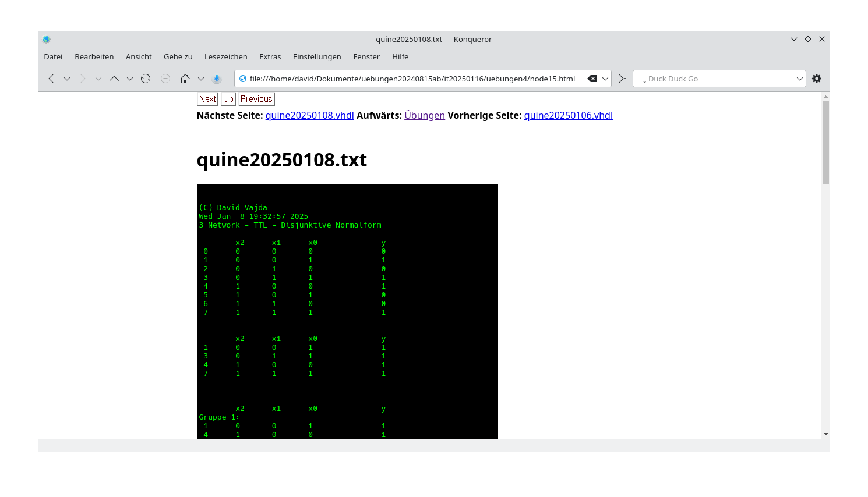Click the globe favicon in the address bar
The height and width of the screenshot is (497, 868).
point(242,79)
